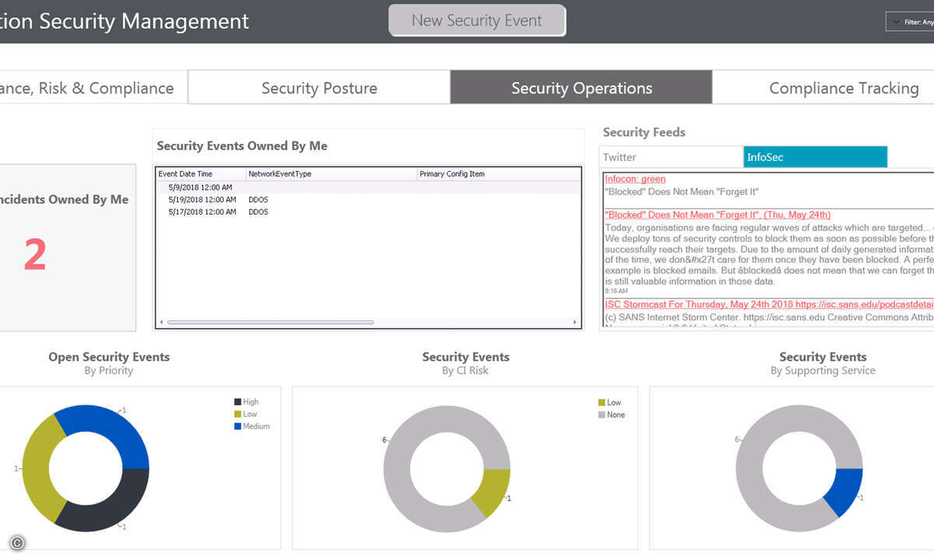Click the None legend swatch in the CI Risk chart

(602, 415)
